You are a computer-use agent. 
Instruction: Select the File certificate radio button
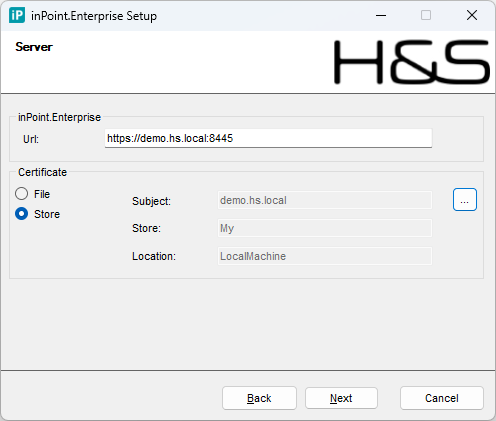22,194
